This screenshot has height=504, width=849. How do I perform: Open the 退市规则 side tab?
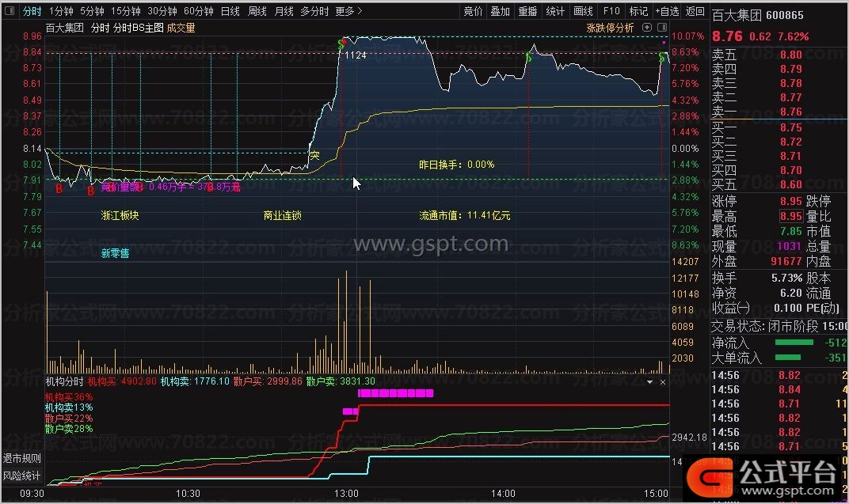click(x=21, y=459)
